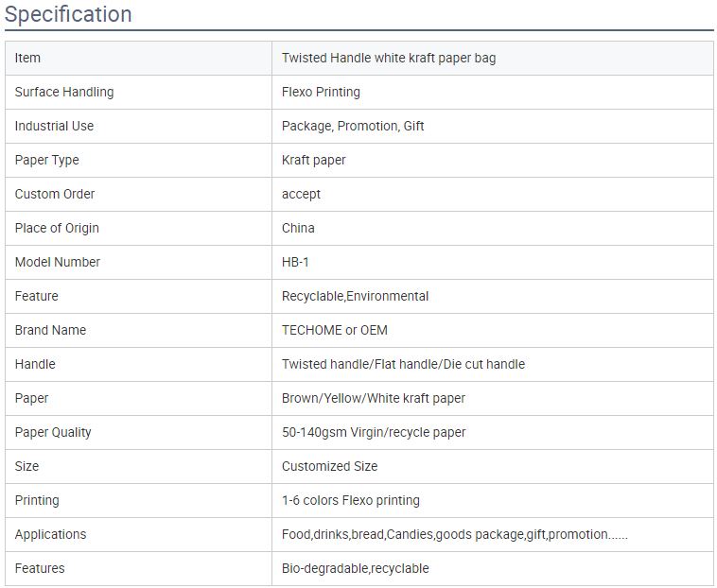
Task: Select the 'Twisted Handle white kraft paper bag' cell
Action: tap(493, 58)
